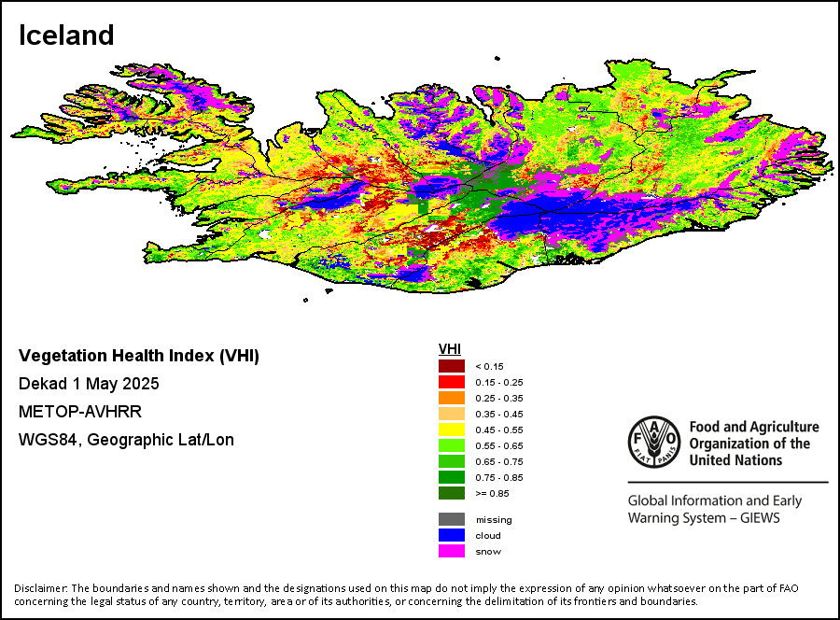Click the '0.55 - 0.65' legend label
The height and width of the screenshot is (620, 840).
pos(499,445)
